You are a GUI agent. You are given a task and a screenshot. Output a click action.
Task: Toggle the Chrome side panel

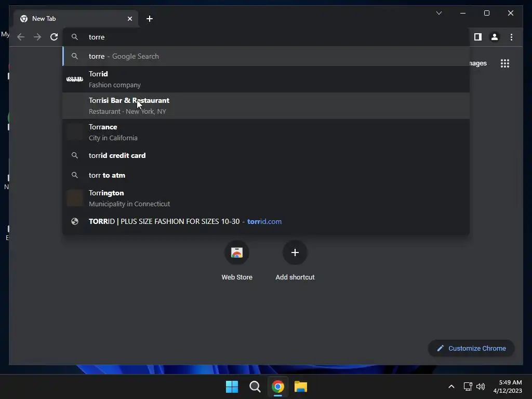[x=478, y=37]
